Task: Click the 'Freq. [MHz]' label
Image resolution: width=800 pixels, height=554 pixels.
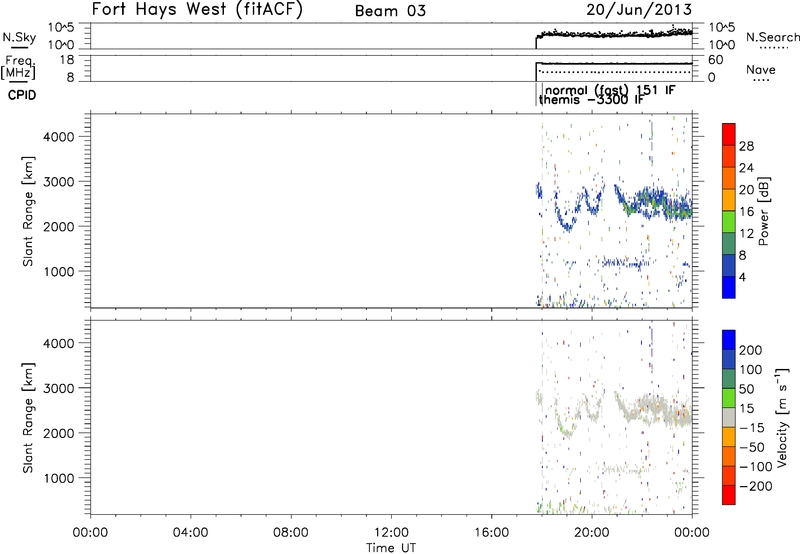Action: tap(18, 68)
